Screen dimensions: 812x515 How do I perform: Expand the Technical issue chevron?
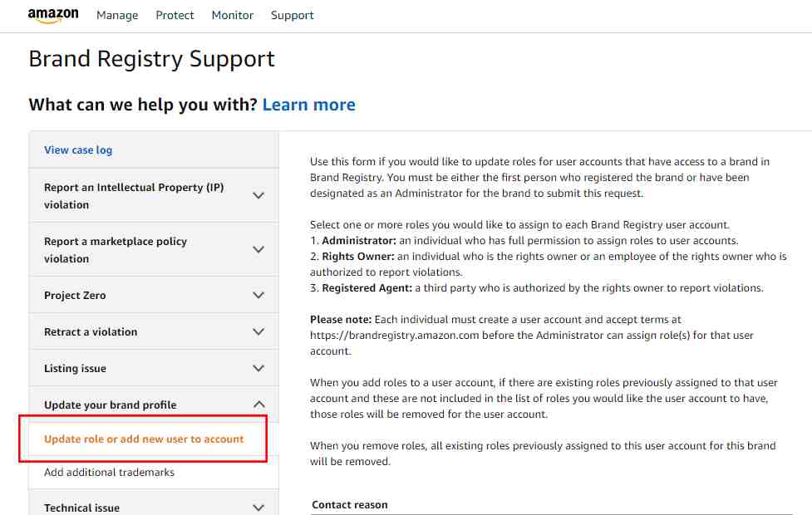(258, 508)
